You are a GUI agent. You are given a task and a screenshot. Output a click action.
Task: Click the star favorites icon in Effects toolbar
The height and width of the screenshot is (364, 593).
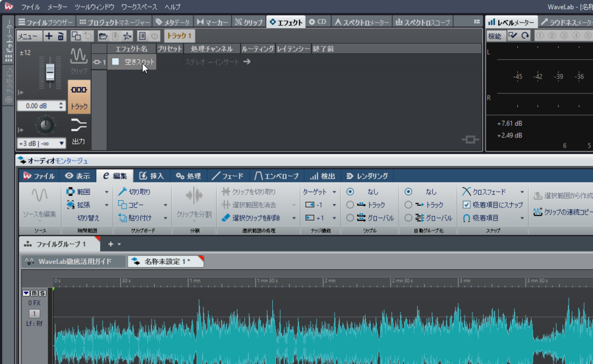coord(127,36)
